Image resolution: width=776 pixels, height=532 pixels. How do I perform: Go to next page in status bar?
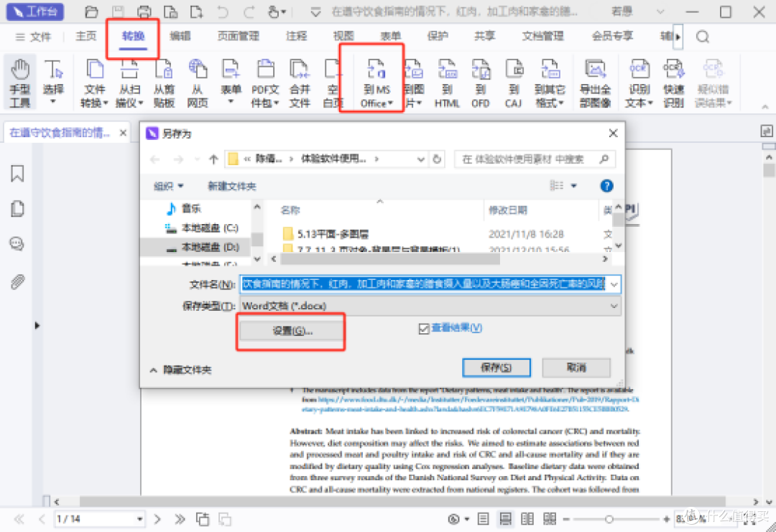(x=157, y=519)
